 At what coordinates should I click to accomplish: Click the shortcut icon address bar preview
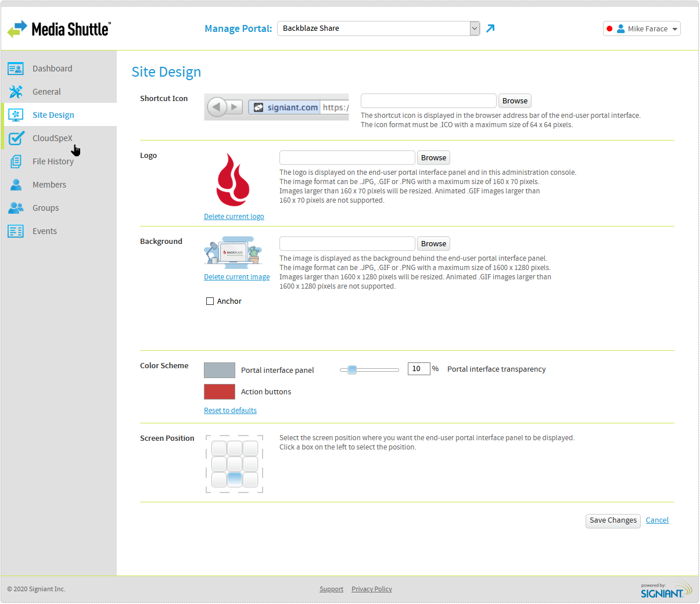click(277, 107)
